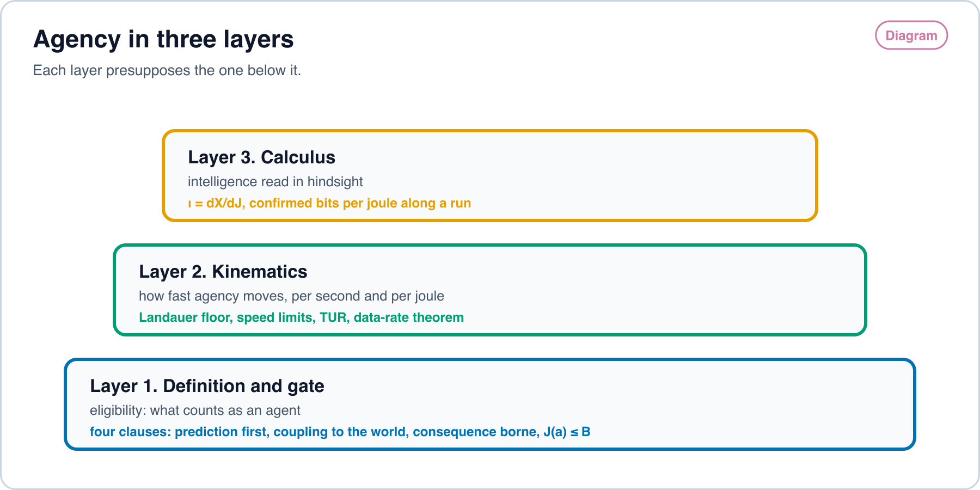Select the Layer 1. Definition and gate heading
This screenshot has height=490, width=980.
[207, 386]
